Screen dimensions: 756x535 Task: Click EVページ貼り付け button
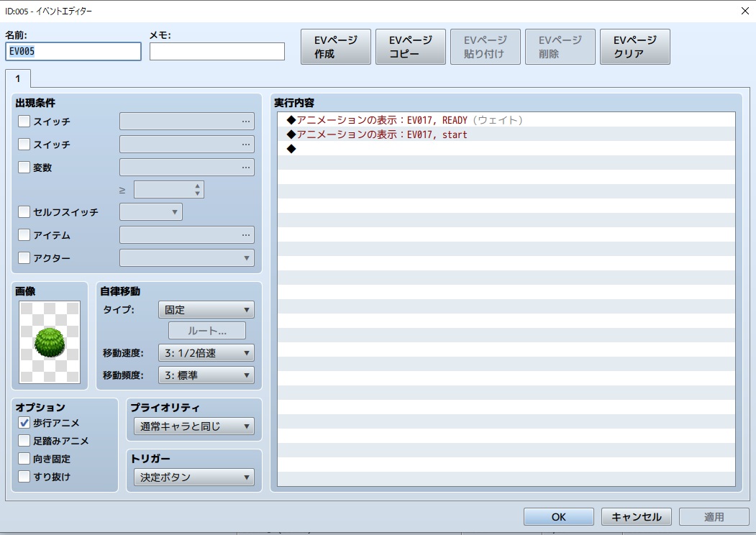485,47
